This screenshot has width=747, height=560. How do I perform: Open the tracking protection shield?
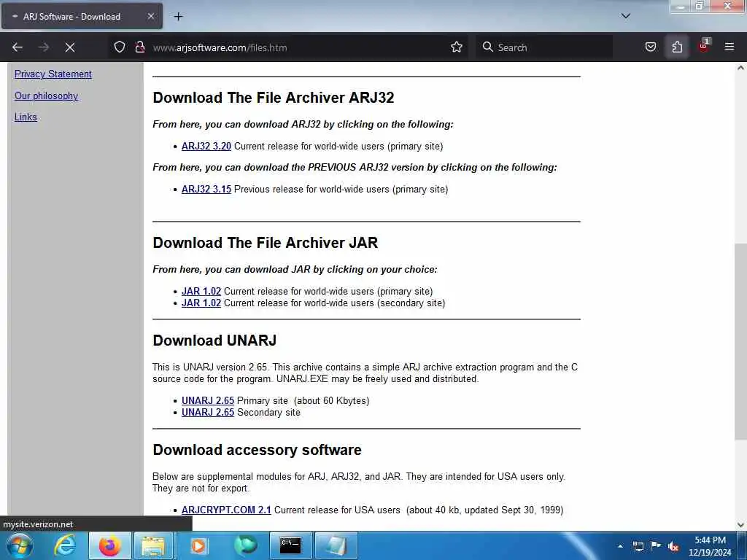(120, 47)
